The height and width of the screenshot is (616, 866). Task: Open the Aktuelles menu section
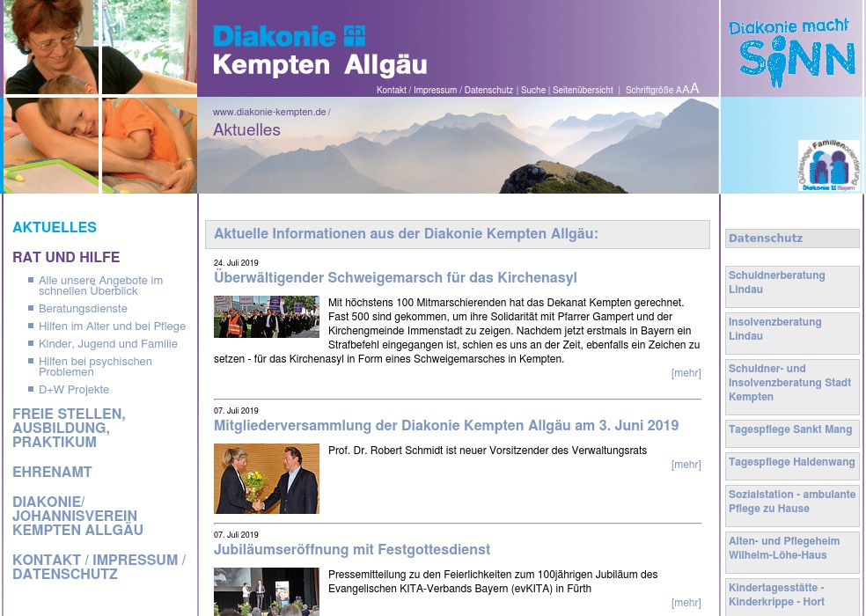tap(55, 227)
